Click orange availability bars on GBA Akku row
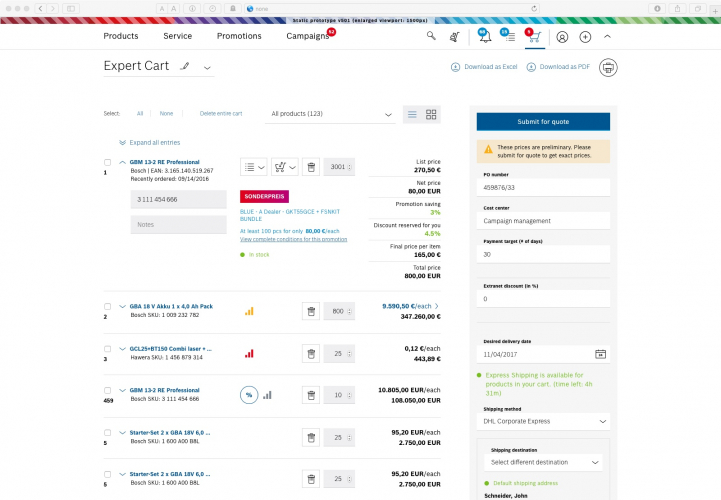This screenshot has height=500, width=721. (249, 311)
